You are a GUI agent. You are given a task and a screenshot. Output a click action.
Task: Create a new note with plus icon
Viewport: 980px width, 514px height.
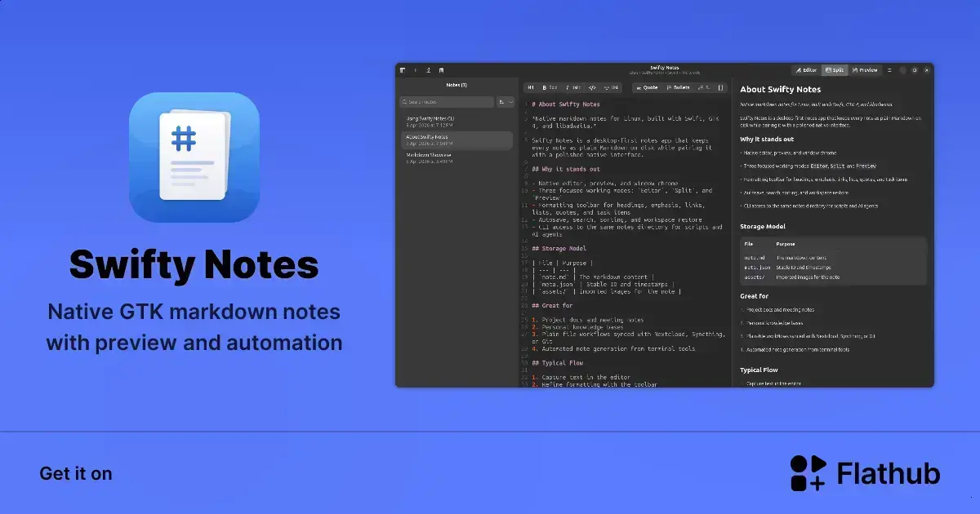(x=415, y=70)
